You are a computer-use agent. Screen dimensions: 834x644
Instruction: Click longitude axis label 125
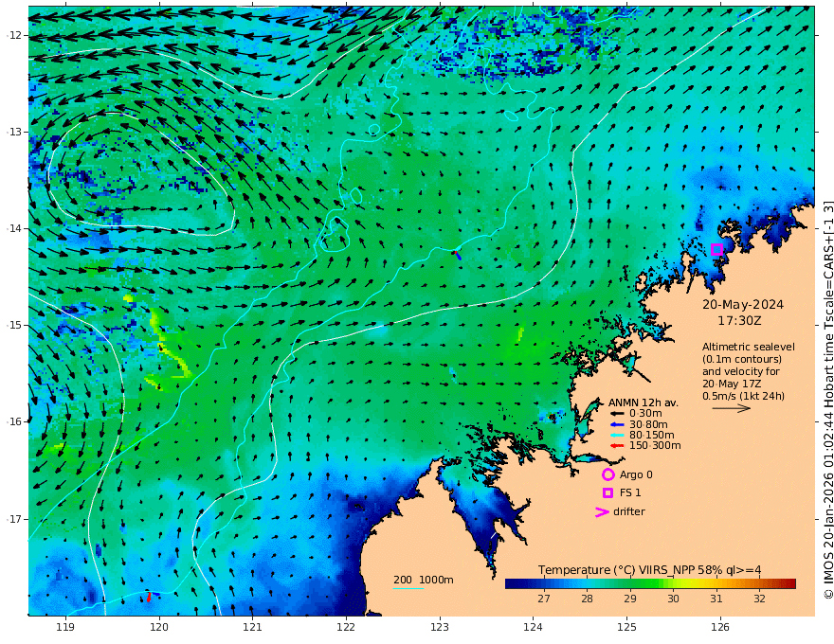(x=627, y=628)
